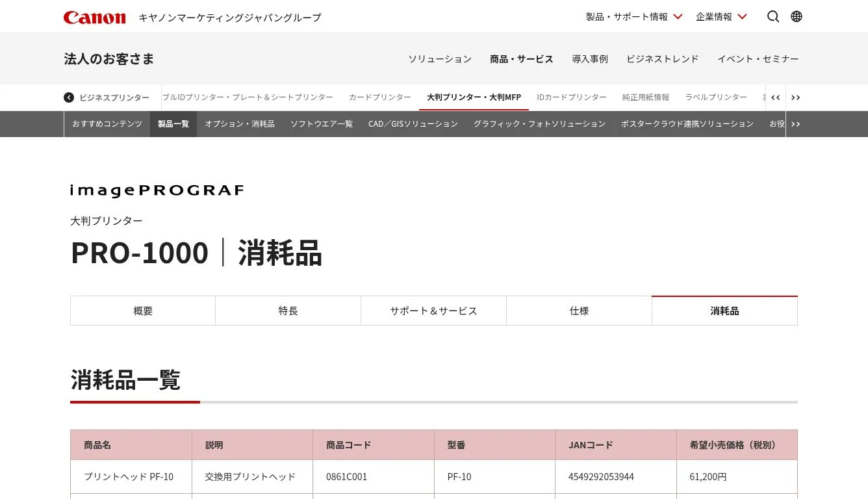Click the 61,200円 price cell

[x=737, y=477]
